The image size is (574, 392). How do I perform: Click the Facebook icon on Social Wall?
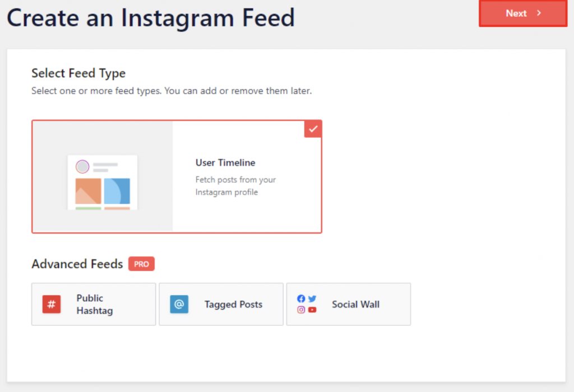pos(301,298)
